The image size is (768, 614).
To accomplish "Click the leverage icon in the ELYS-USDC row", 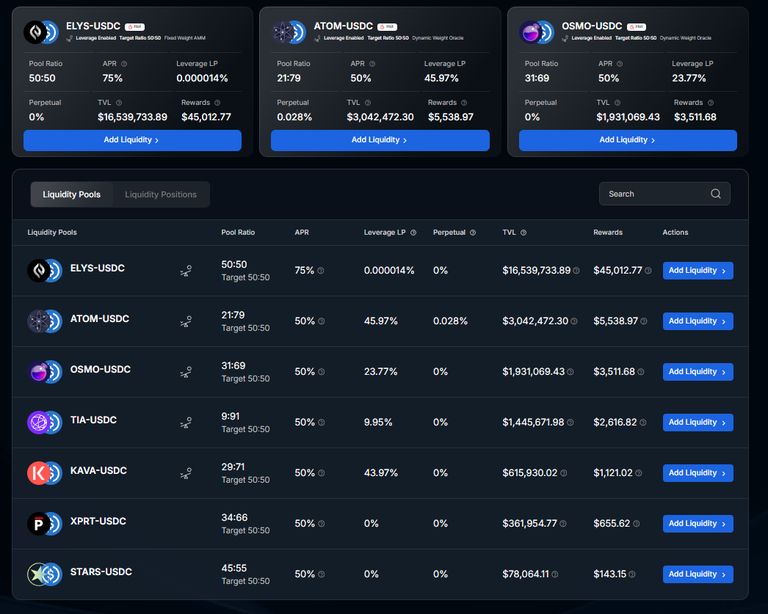I will pos(185,271).
